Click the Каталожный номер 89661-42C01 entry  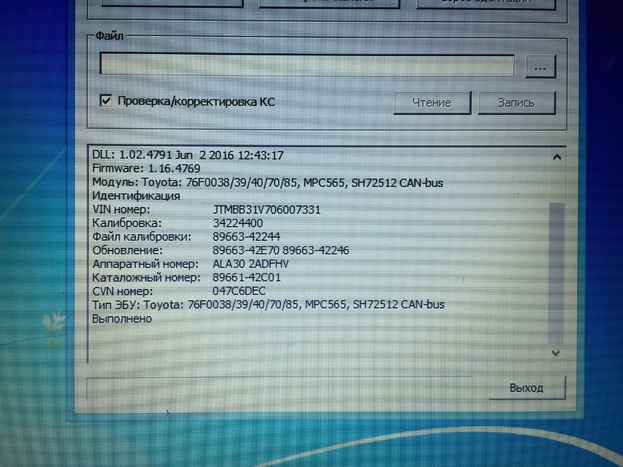coord(247,277)
